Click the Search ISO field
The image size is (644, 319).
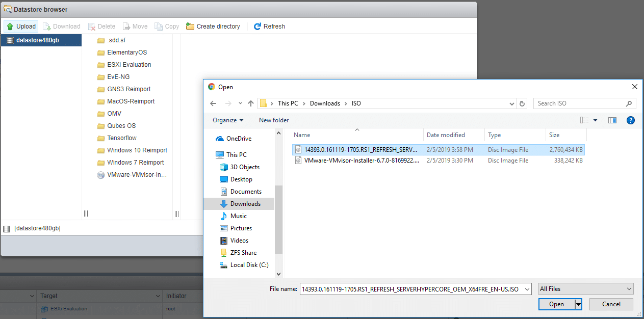[584, 103]
